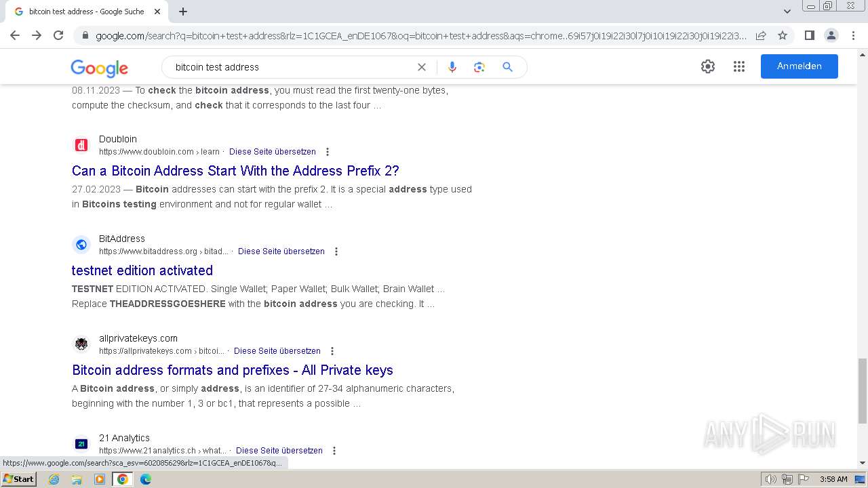Viewport: 868px width, 488px height.
Task: Open the Chrome three-dot menu
Action: [x=853, y=35]
